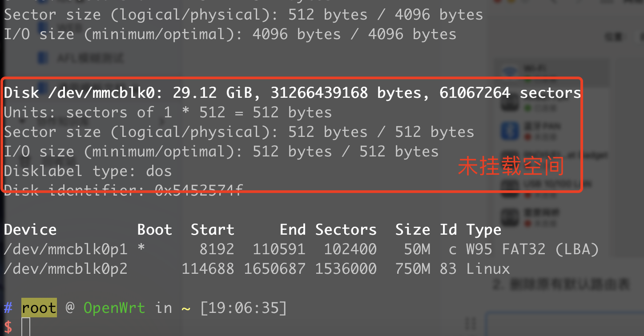The image size is (644, 336).
Task: Click the red 未挂载空间 annotation label
Action: tap(511, 166)
